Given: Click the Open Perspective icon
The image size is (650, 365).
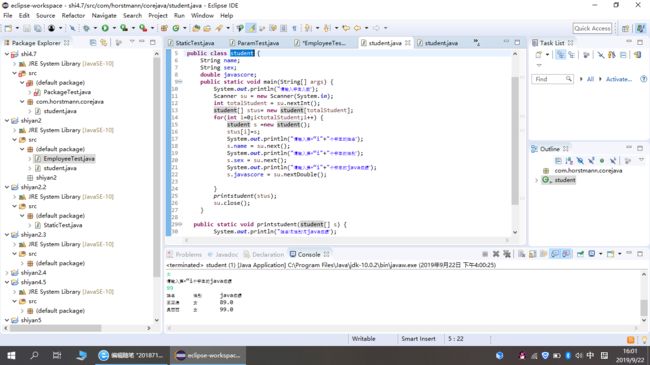Looking at the screenshot, I should 626,28.
